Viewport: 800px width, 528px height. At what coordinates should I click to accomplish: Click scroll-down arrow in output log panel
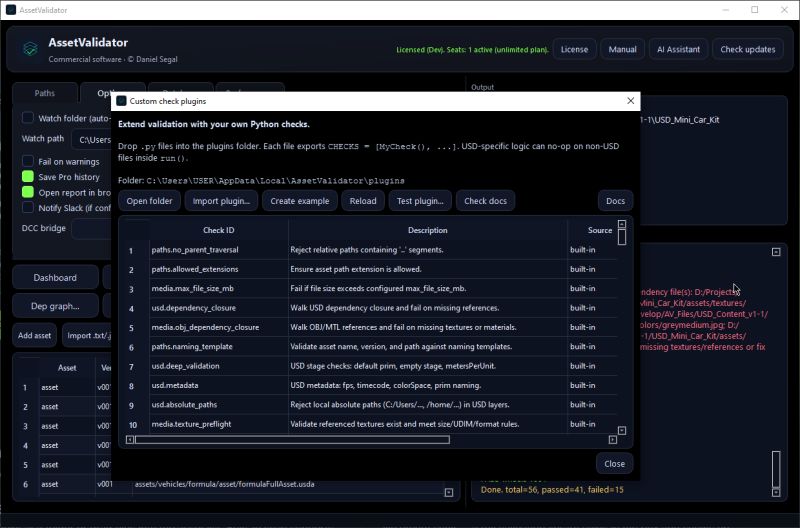pyautogui.click(x=776, y=492)
